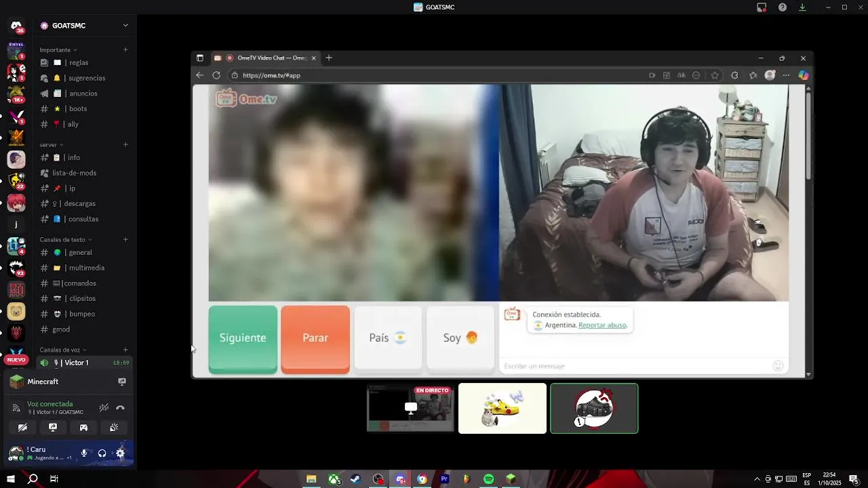Open browser settings and more menu
Screen dimensions: 868x488
786,75
